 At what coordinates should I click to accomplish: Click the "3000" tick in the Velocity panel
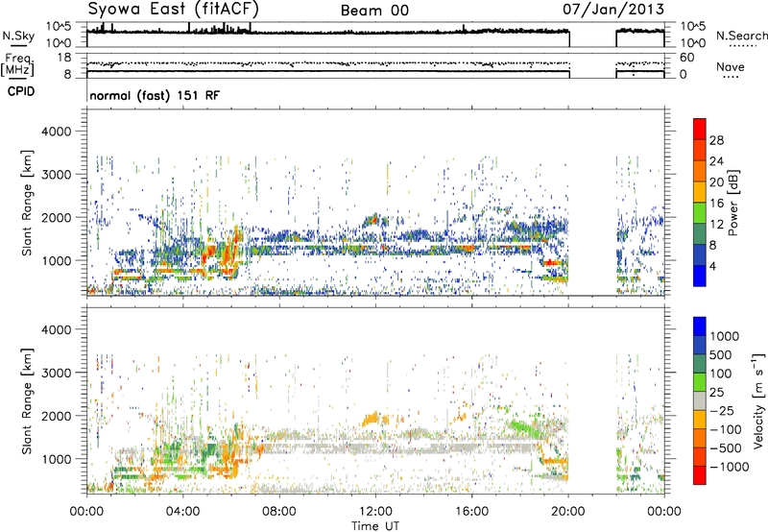[56, 373]
